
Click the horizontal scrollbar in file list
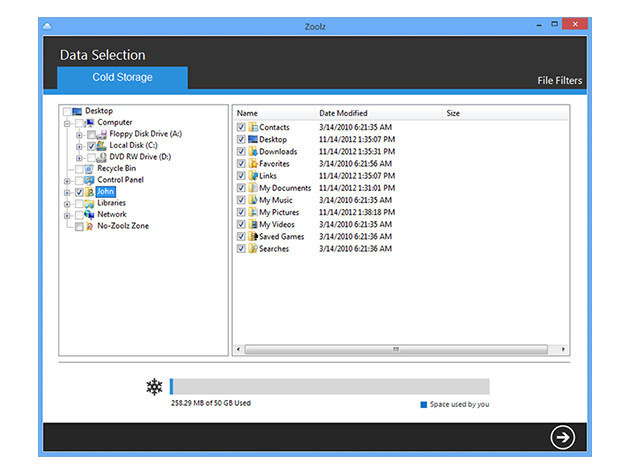[x=396, y=349]
